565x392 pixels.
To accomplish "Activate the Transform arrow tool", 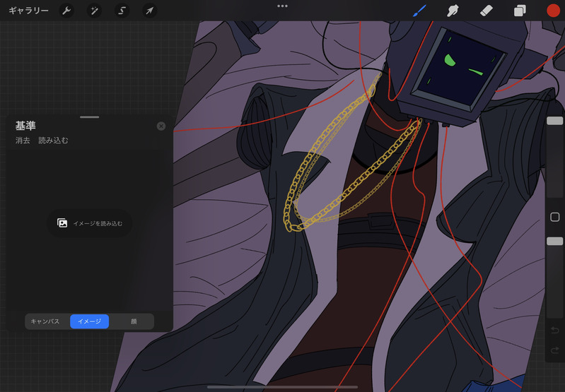I will click(x=149, y=11).
